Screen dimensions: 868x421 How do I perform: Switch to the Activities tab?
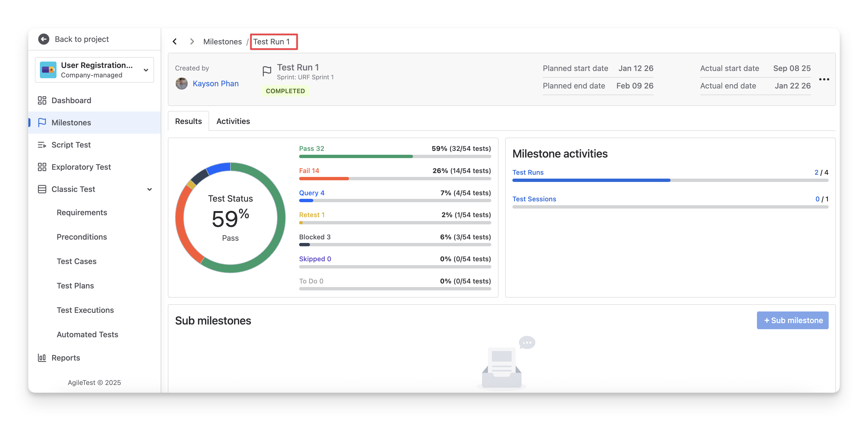[233, 121]
